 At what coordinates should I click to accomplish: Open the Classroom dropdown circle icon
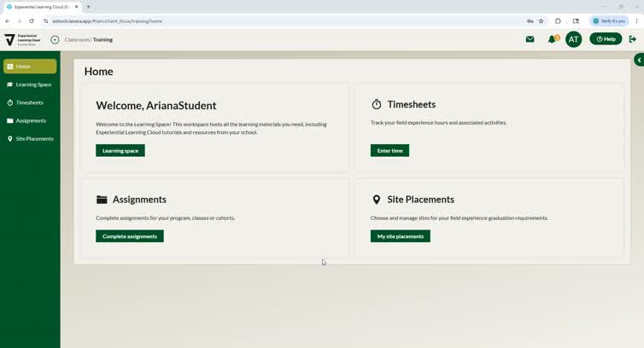click(55, 40)
